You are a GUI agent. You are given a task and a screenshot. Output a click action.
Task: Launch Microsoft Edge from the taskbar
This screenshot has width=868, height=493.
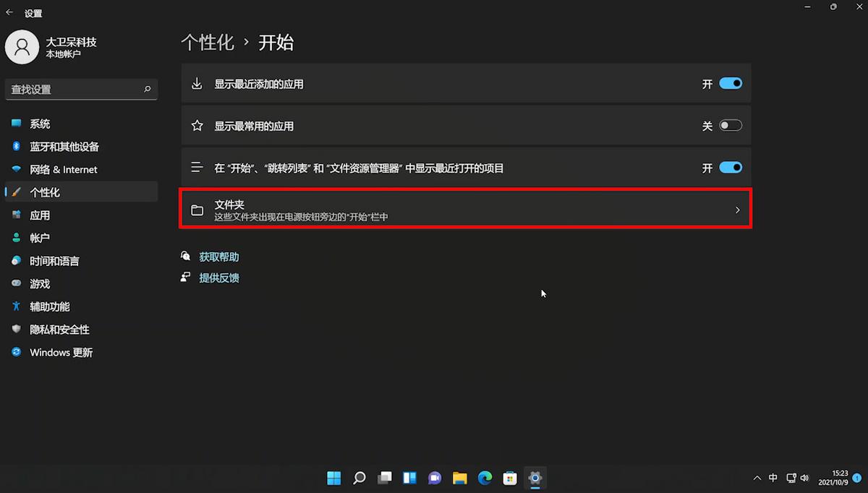[485, 478]
